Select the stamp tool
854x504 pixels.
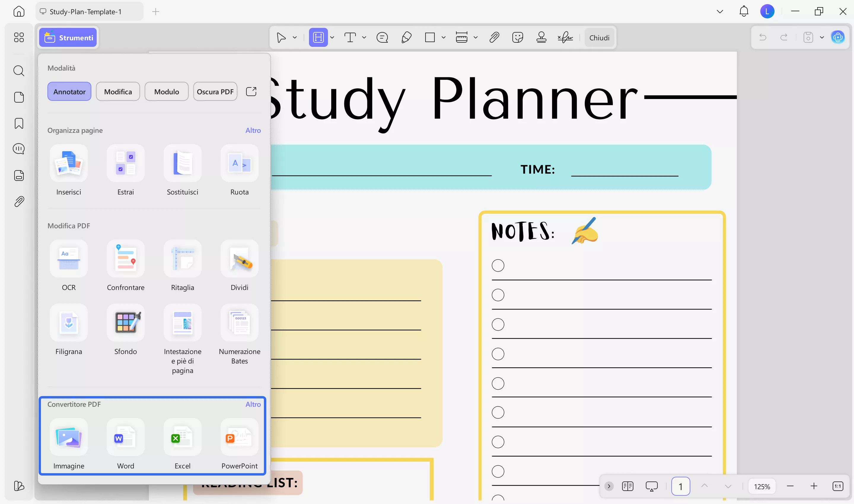pyautogui.click(x=541, y=37)
